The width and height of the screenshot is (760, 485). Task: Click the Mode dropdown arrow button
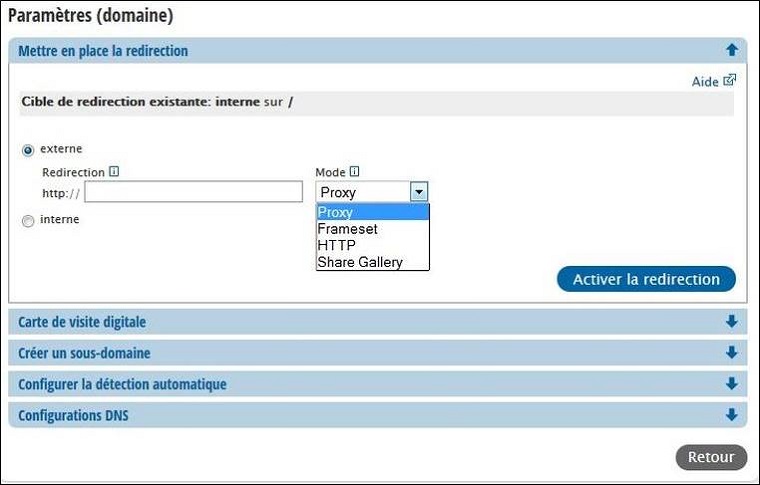point(419,192)
